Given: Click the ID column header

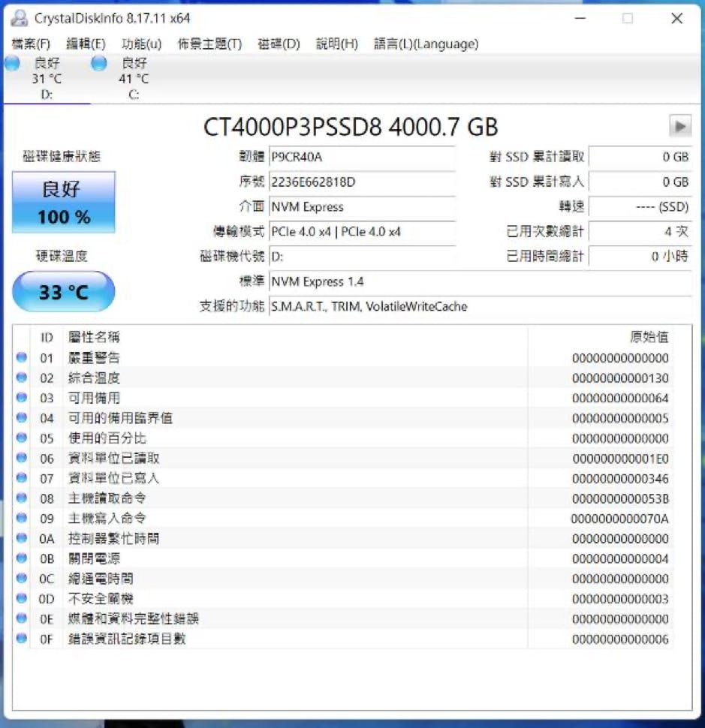Looking at the screenshot, I should coord(47,338).
